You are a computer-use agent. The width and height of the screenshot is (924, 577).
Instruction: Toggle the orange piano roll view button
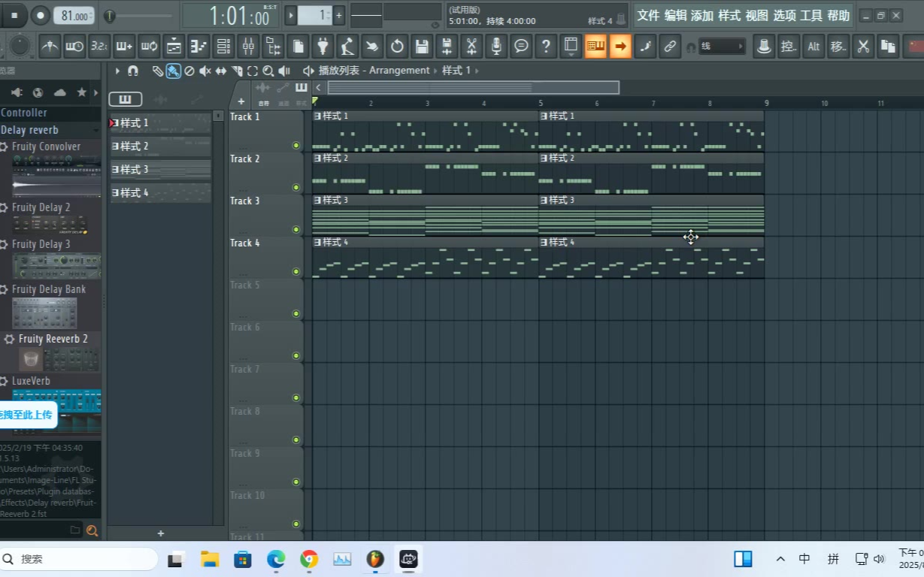coord(595,47)
